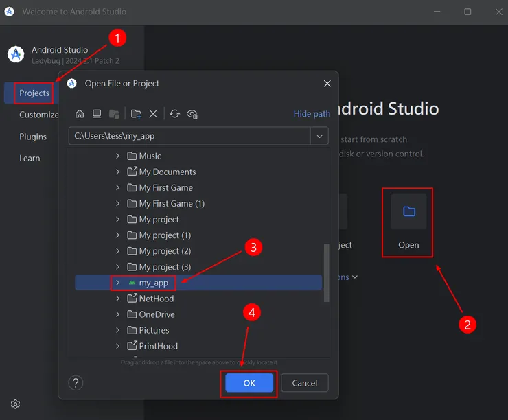Image resolution: width=508 pixels, height=420 pixels.
Task: Expand the My project (2) folder
Action: coord(118,251)
